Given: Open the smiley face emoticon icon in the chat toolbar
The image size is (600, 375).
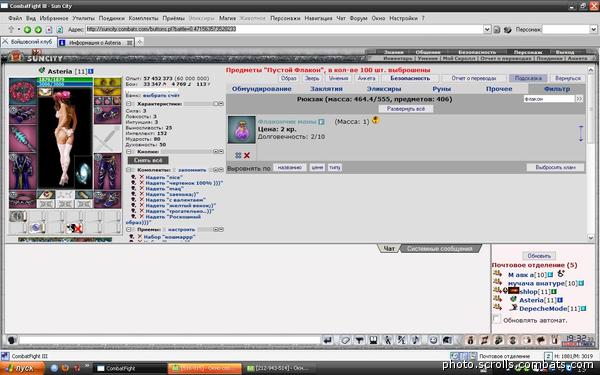Looking at the screenshot, I should pyautogui.click(x=433, y=340).
